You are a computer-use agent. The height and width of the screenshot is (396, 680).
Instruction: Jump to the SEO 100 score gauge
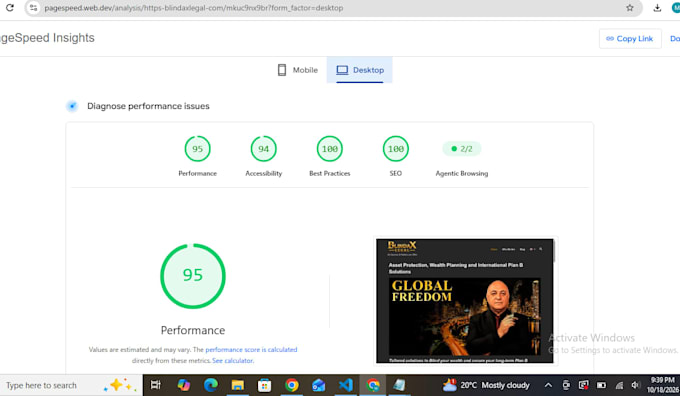(396, 149)
